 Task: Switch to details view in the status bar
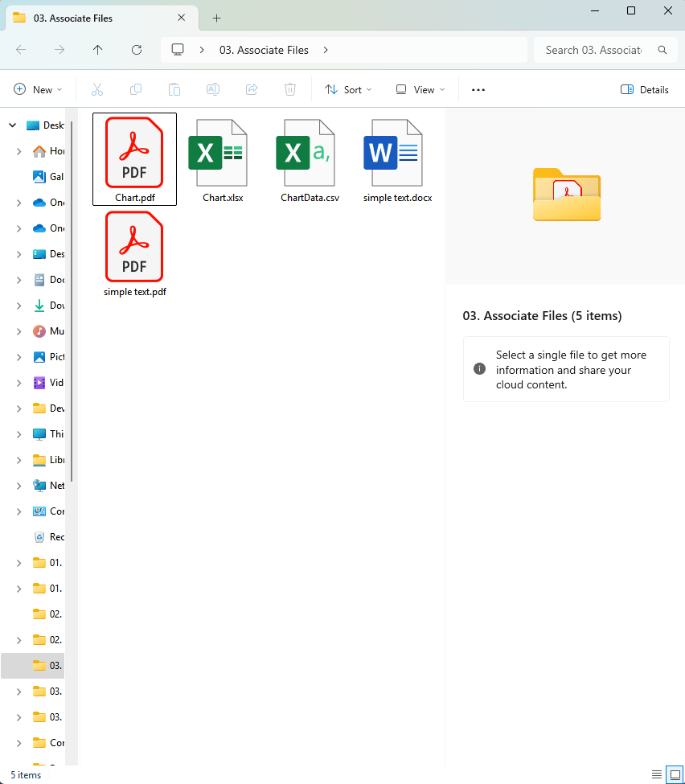[x=656, y=774]
